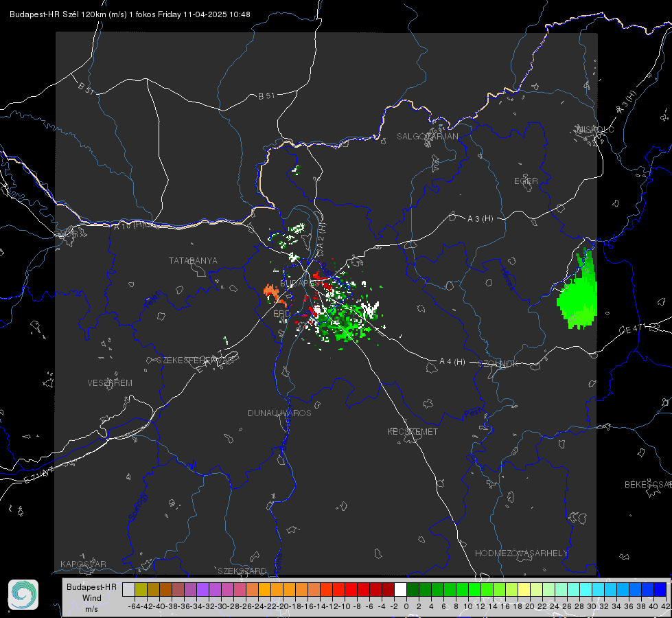Image resolution: width=672 pixels, height=618 pixels.
Task: Click the 'A 3 (H)' label near Eger
Action: tap(480, 219)
